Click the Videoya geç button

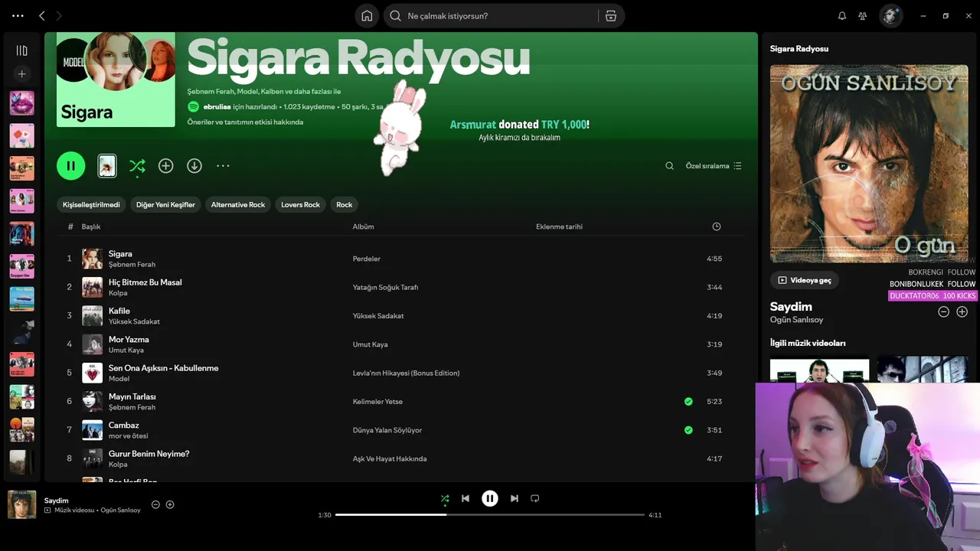pos(805,280)
